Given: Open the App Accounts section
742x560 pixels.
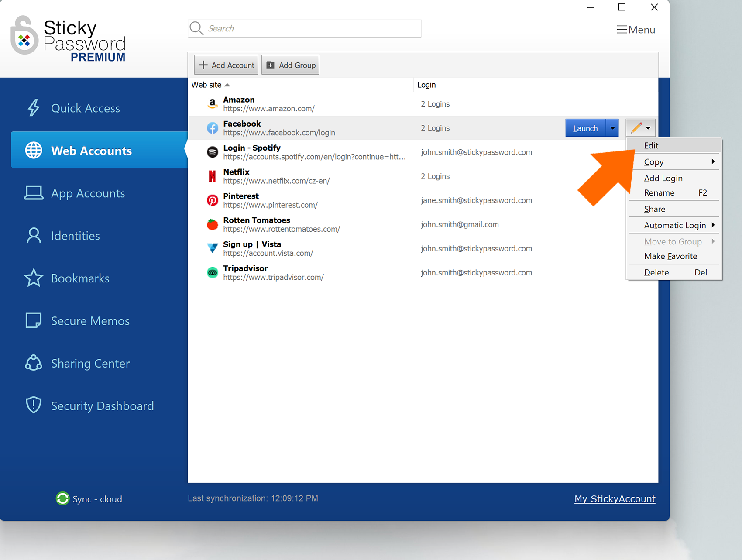Looking at the screenshot, I should (x=88, y=193).
